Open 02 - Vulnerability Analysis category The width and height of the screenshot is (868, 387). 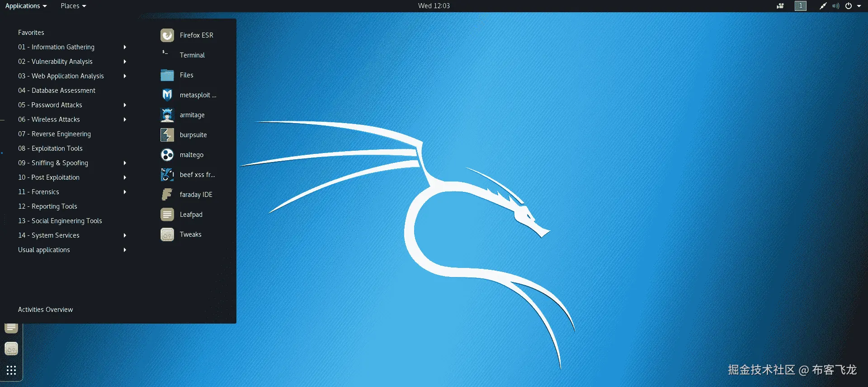[x=55, y=62]
